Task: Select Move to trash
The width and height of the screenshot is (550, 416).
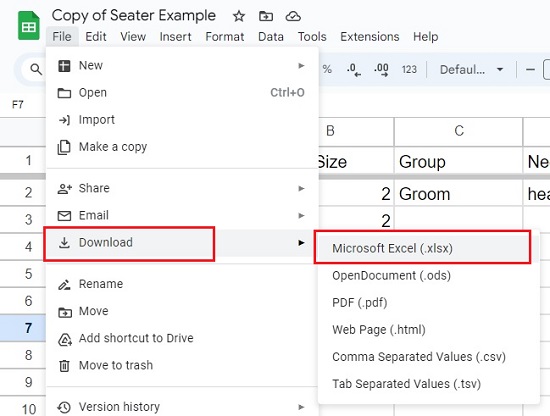Action: [x=182, y=365]
